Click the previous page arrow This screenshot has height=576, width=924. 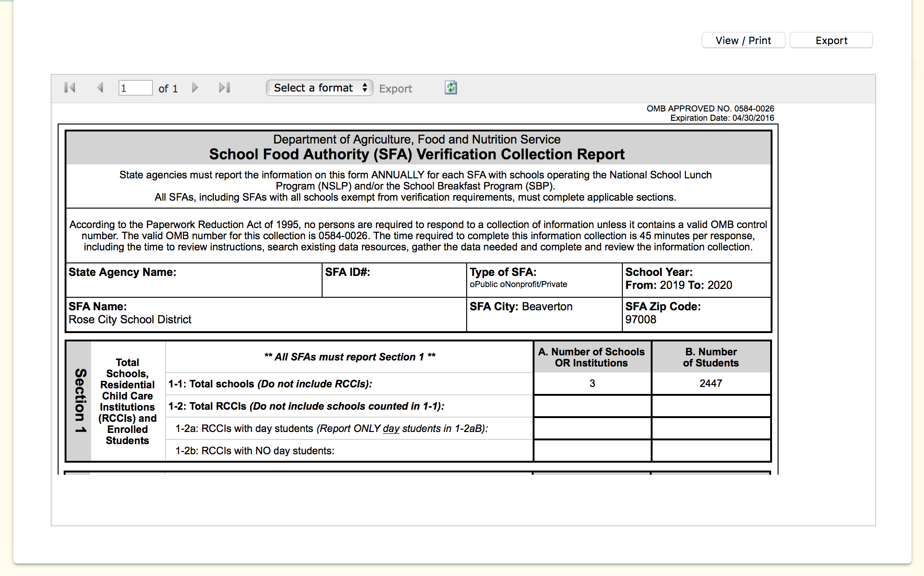tap(100, 88)
